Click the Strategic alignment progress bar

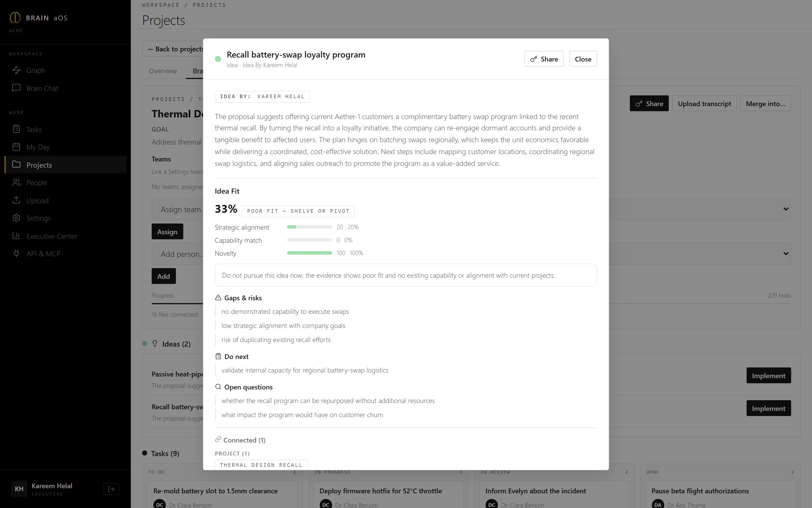[309, 227]
